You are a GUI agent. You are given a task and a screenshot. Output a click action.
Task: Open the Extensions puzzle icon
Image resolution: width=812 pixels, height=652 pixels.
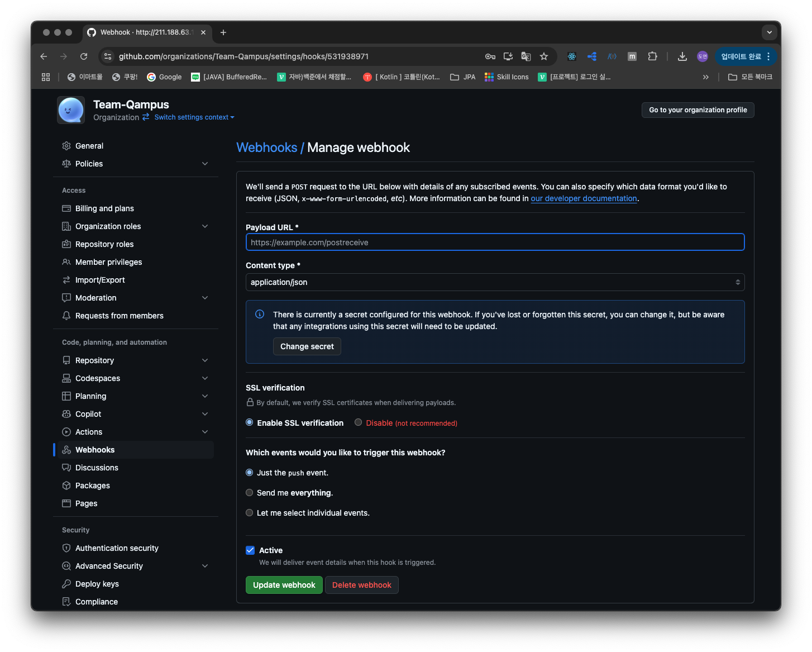pyautogui.click(x=652, y=56)
